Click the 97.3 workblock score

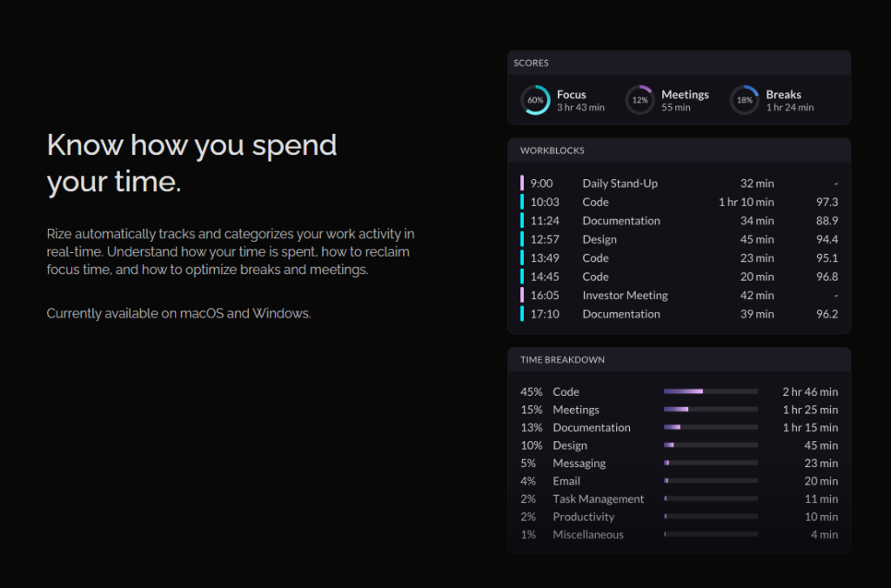click(x=827, y=203)
